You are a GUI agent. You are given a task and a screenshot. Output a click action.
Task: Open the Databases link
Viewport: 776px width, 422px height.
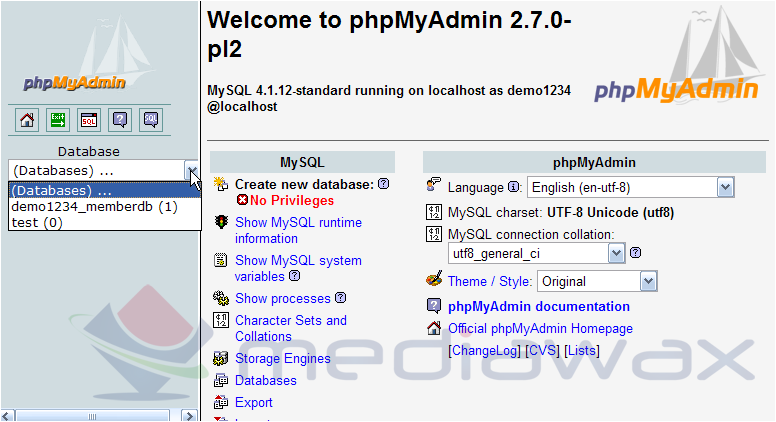point(266,380)
